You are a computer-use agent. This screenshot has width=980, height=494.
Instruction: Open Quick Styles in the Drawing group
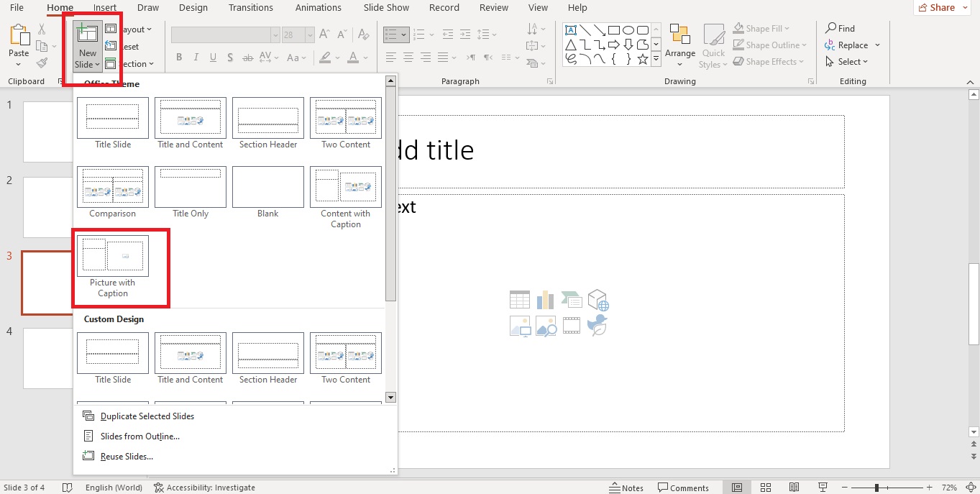[x=713, y=45]
